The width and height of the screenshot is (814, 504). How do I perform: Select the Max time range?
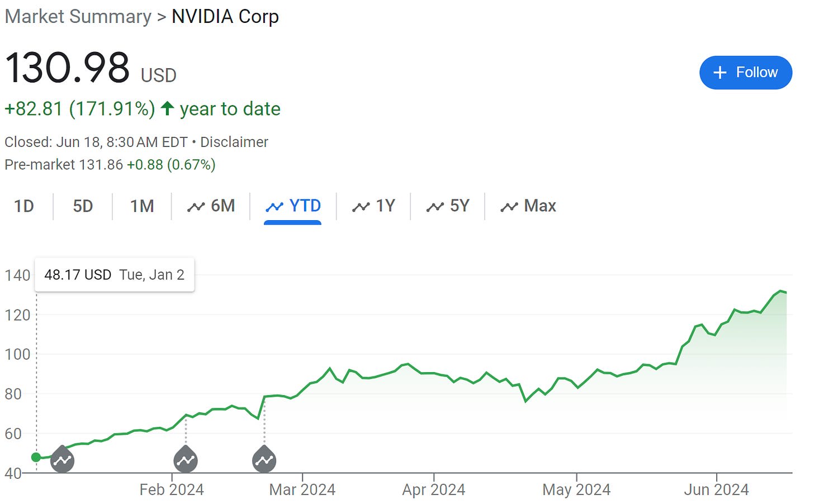pyautogui.click(x=528, y=206)
